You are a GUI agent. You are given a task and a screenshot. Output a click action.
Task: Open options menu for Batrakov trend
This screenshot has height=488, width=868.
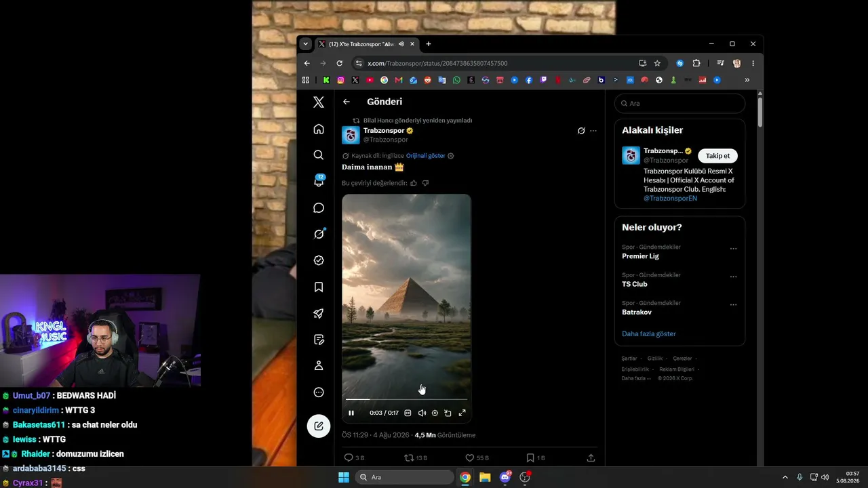733,305
